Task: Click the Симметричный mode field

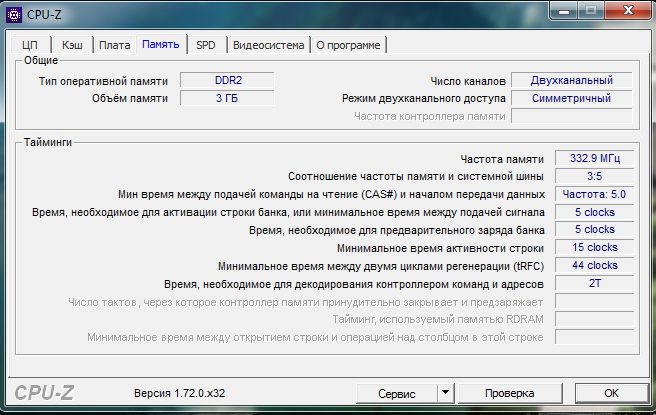Action: 571,98
